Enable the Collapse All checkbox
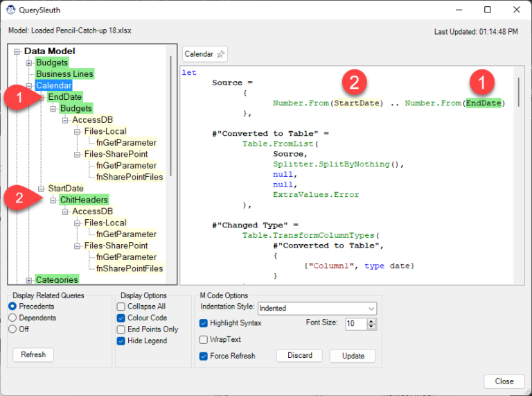 tap(122, 307)
